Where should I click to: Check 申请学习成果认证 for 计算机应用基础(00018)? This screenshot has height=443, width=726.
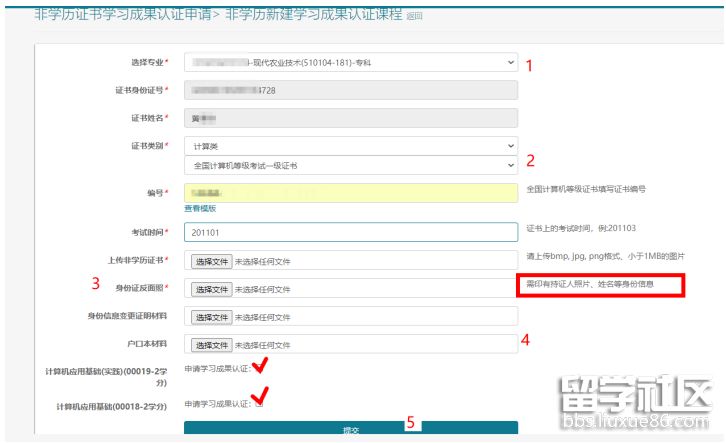pos(259,404)
